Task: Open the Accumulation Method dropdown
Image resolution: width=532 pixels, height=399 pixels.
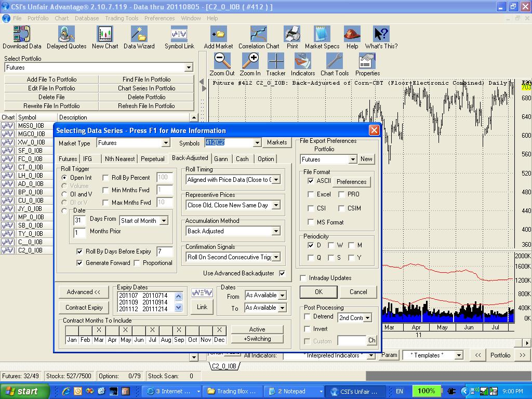Action: point(275,231)
